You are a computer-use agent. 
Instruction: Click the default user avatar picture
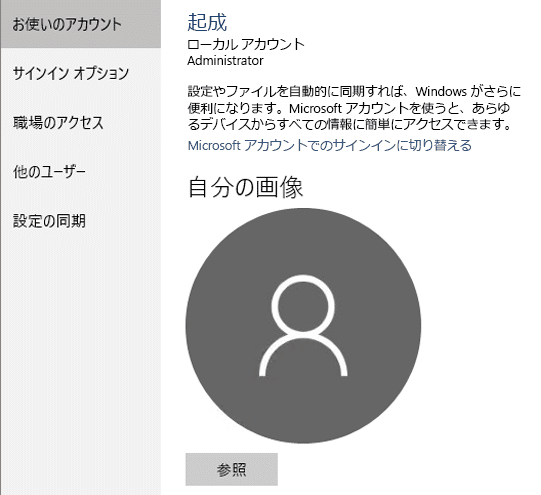point(303,326)
